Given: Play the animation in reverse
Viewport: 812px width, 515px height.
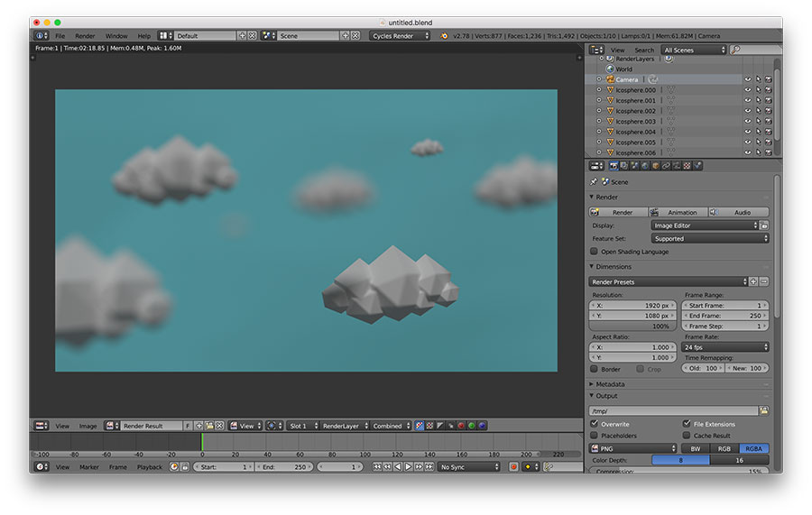Looking at the screenshot, I should point(398,467).
